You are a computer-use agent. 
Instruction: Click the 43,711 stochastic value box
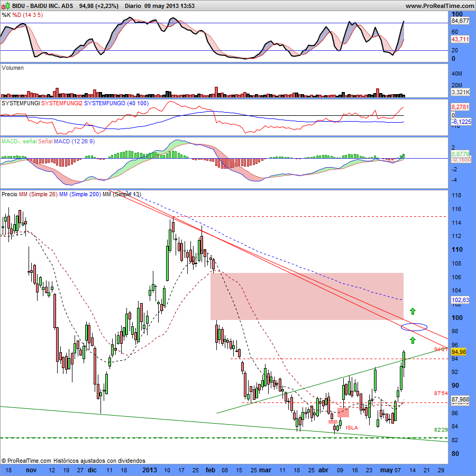tap(460, 39)
